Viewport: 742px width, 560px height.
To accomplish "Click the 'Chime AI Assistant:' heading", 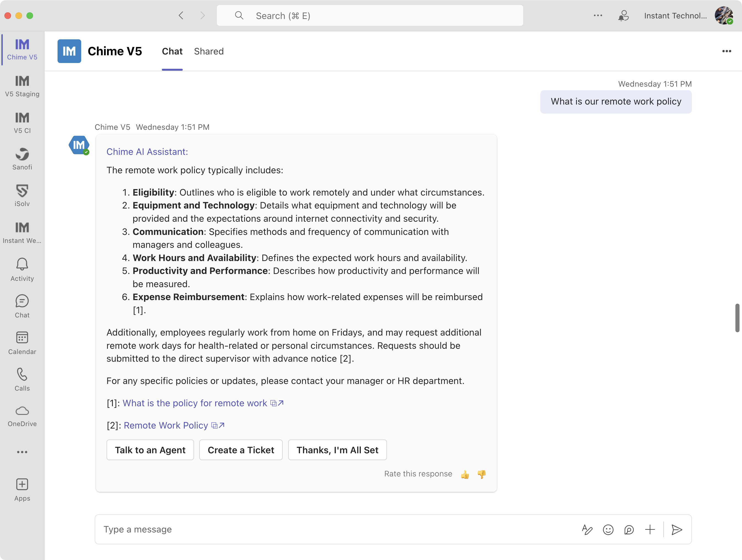I will [147, 152].
